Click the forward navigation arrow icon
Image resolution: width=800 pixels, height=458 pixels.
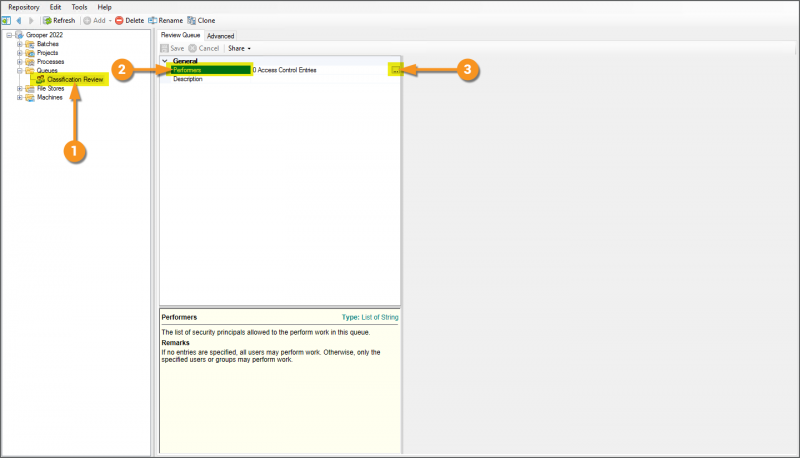[31, 20]
